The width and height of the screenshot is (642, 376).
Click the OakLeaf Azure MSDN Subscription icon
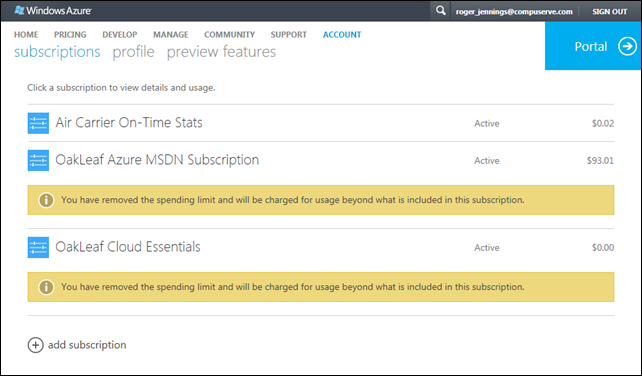tap(38, 160)
